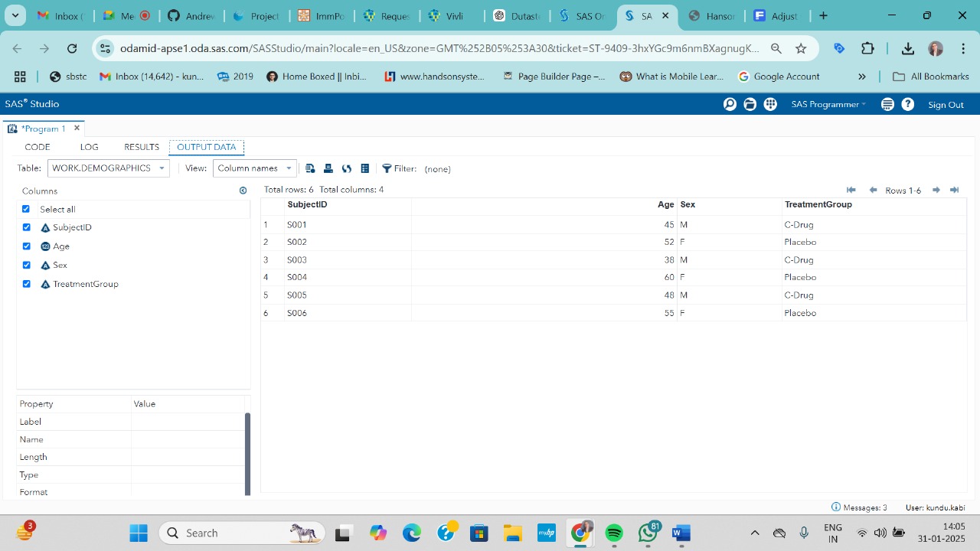Click the Windows Start button
The width and height of the screenshot is (980, 551).
tap(139, 533)
